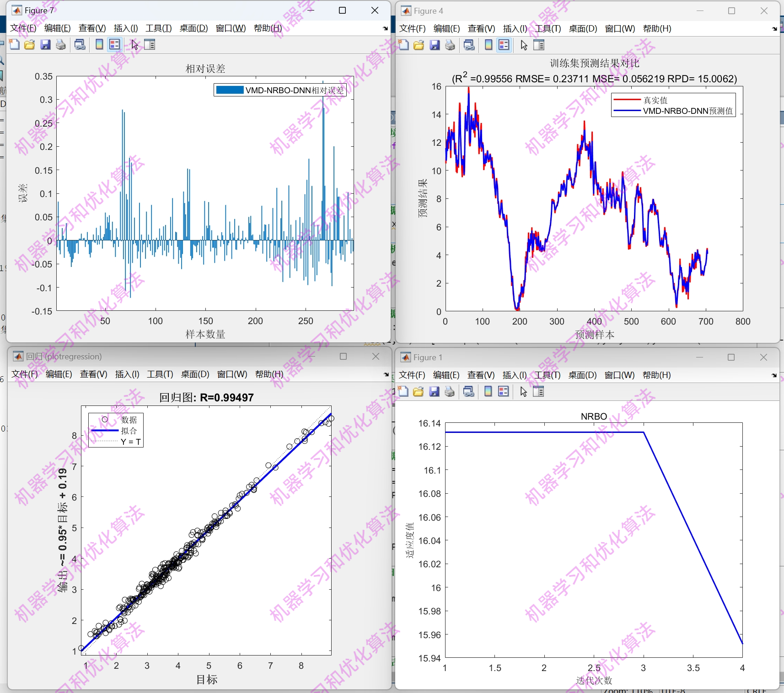
Task: Click Save icon in Figure 4 toolbar
Action: coord(435,45)
